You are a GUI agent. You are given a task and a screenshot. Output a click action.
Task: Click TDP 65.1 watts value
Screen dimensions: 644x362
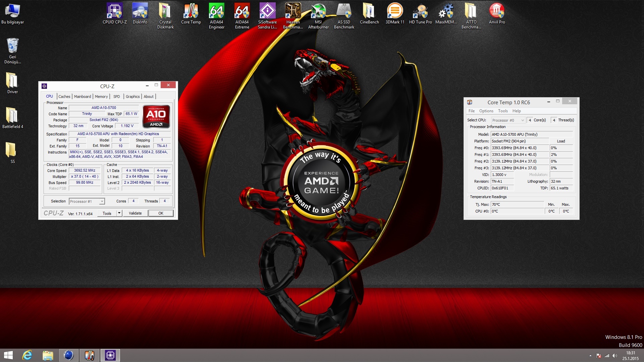pos(561,188)
